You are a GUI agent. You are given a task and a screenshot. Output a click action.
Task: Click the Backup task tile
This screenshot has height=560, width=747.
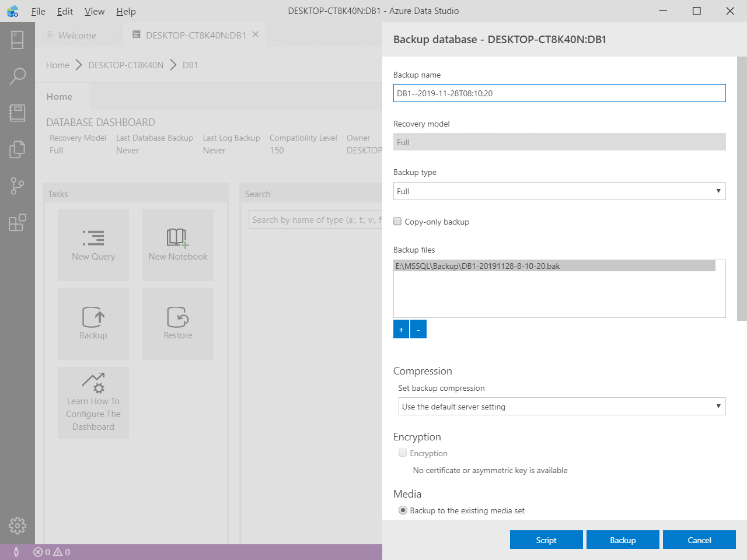93,324
